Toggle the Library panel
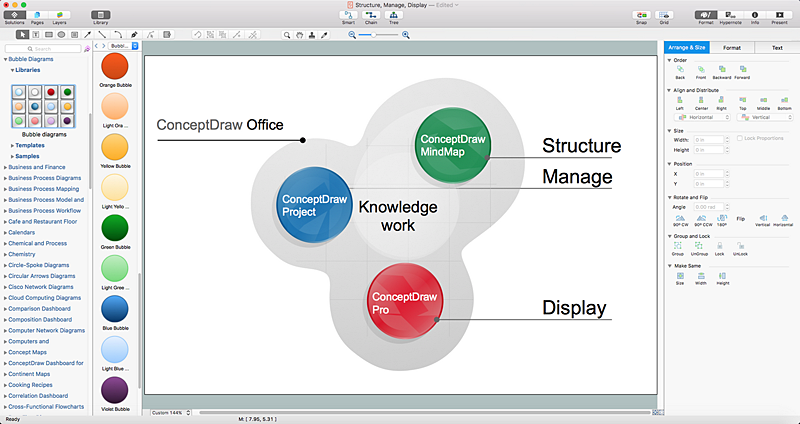This screenshot has height=424, width=800. click(x=101, y=15)
